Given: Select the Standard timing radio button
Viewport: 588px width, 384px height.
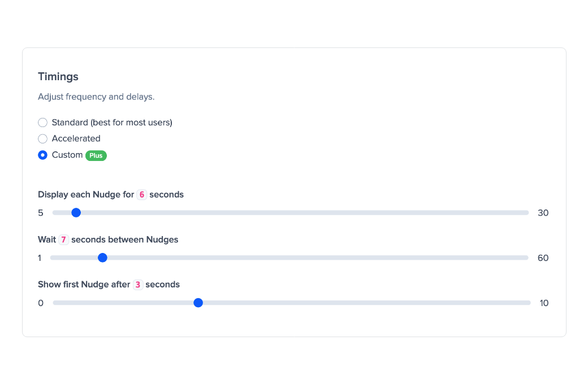Looking at the screenshot, I should [x=42, y=123].
